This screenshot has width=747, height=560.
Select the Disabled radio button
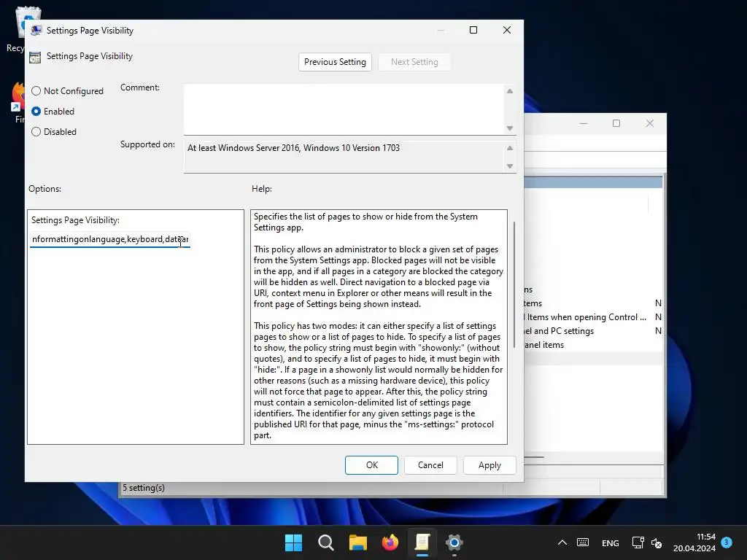click(x=36, y=131)
